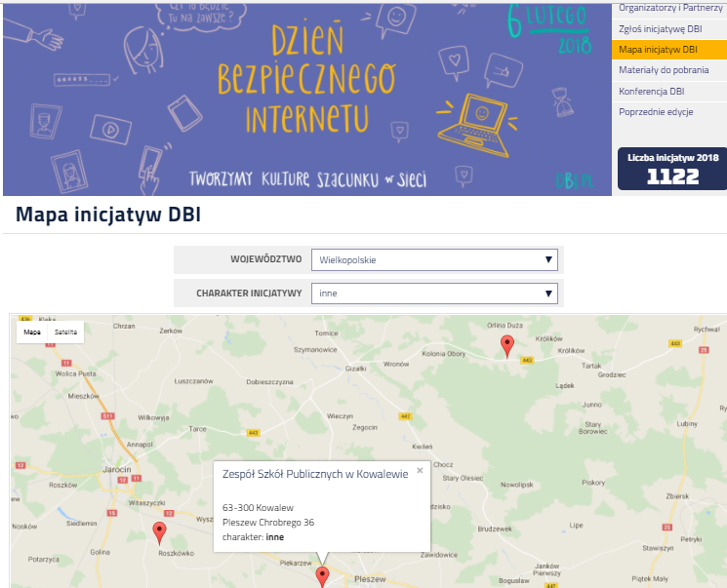Open Poprzednie edycje link
Viewport: 727px width, 588px height.
tap(656, 112)
